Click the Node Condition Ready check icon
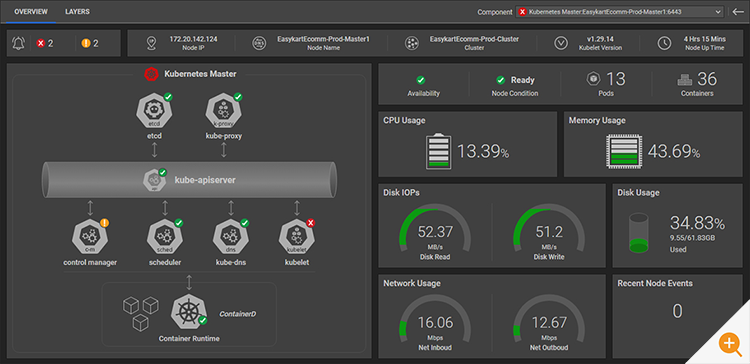Screen dimensions: 750x364 pyautogui.click(x=501, y=80)
